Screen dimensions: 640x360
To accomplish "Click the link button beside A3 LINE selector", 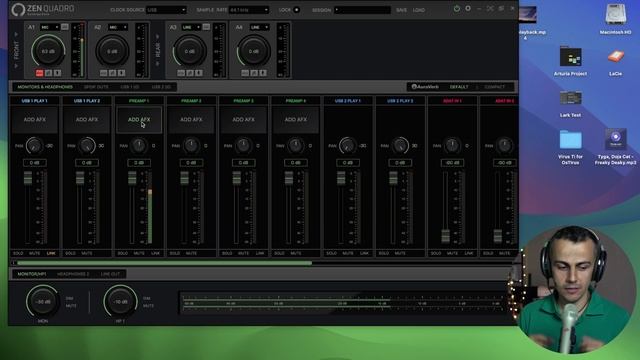I will (206, 27).
